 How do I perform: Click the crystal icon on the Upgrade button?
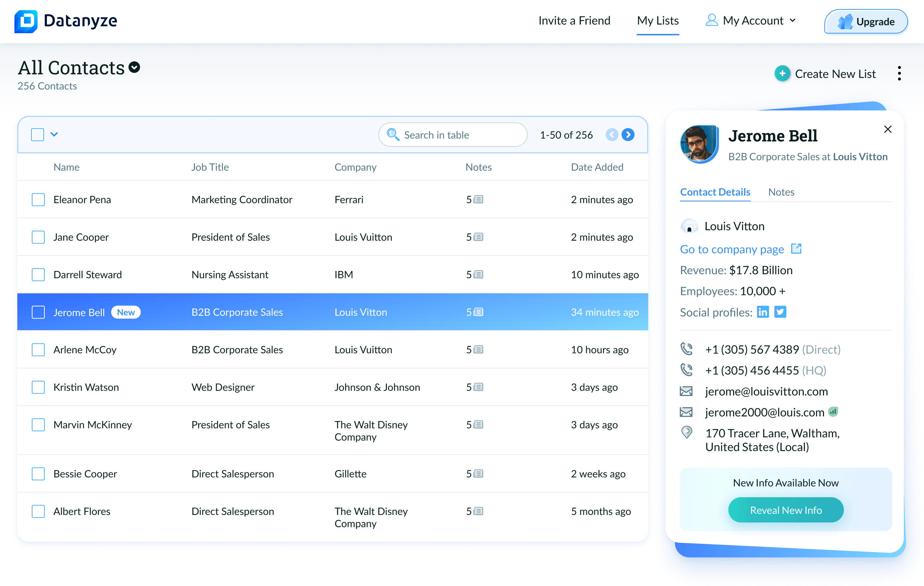click(845, 22)
